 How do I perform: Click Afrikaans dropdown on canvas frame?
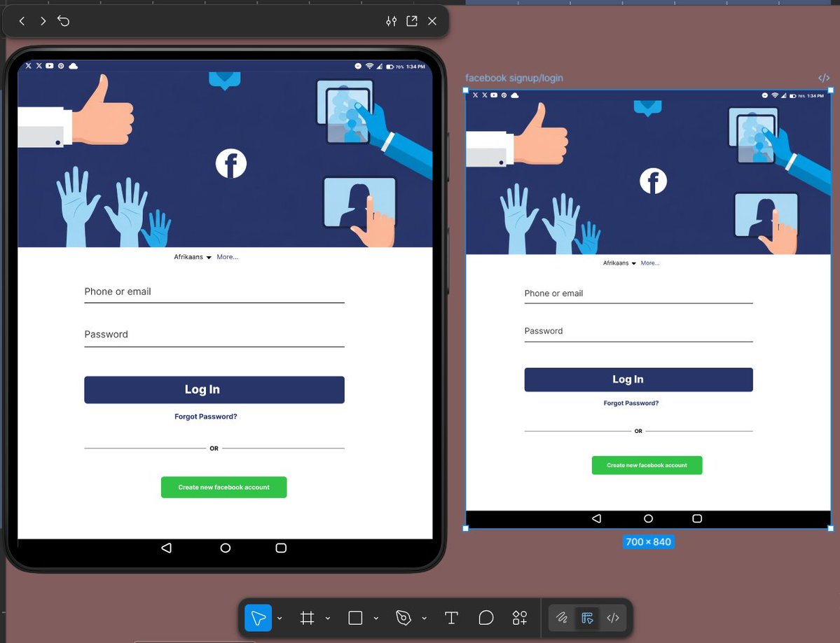(x=619, y=263)
